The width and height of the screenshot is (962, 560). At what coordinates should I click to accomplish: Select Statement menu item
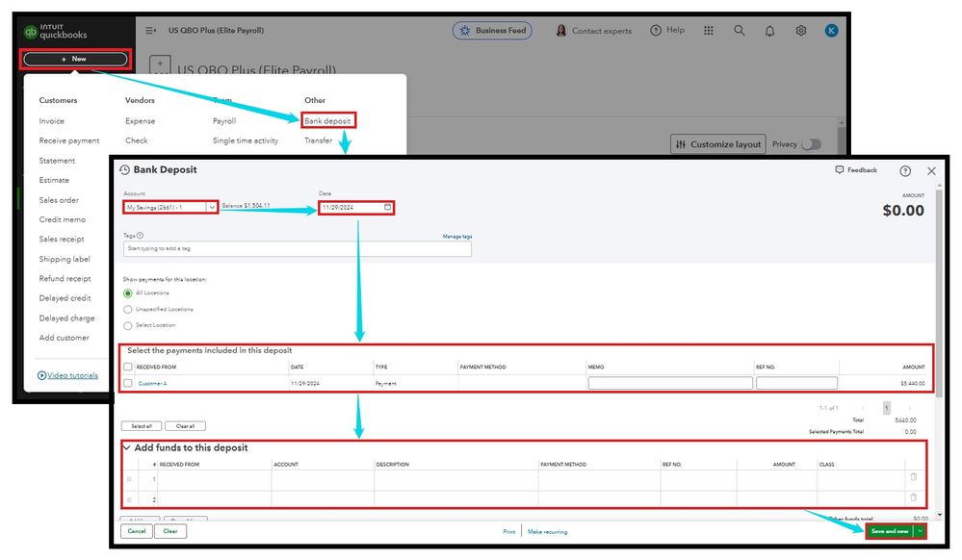[57, 160]
